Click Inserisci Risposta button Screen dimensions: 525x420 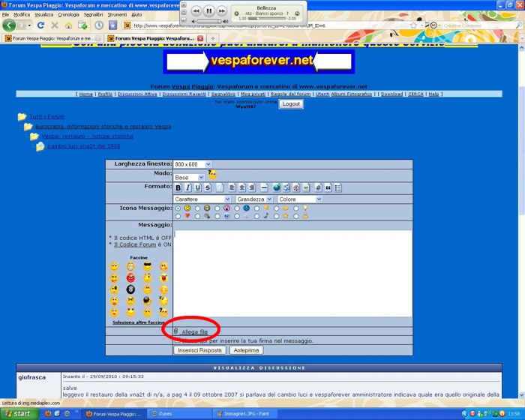pyautogui.click(x=200, y=350)
